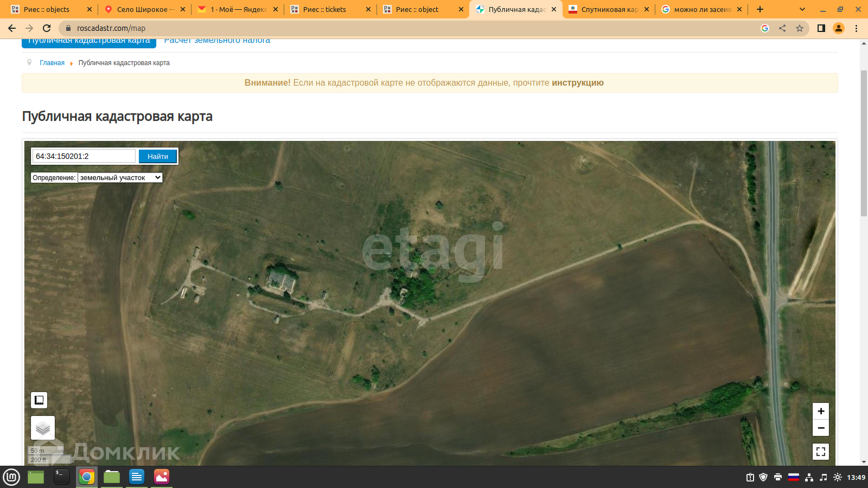Bookmark this page with the star icon
Image resolution: width=868 pixels, height=488 pixels.
point(800,28)
